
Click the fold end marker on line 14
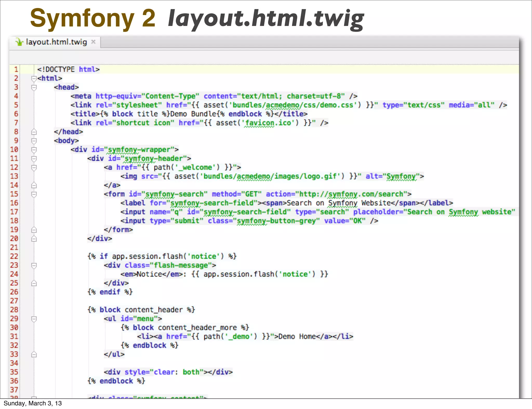coord(34,185)
